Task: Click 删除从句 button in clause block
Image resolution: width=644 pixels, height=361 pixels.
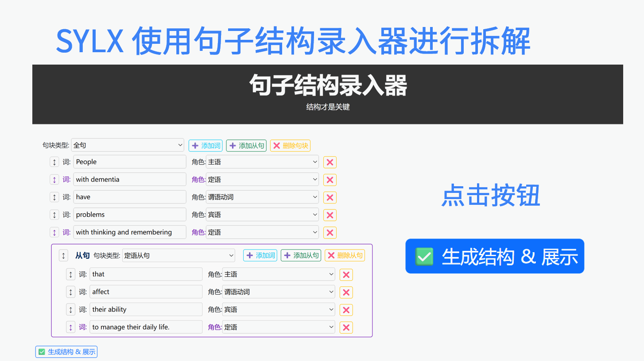Action: (345, 255)
